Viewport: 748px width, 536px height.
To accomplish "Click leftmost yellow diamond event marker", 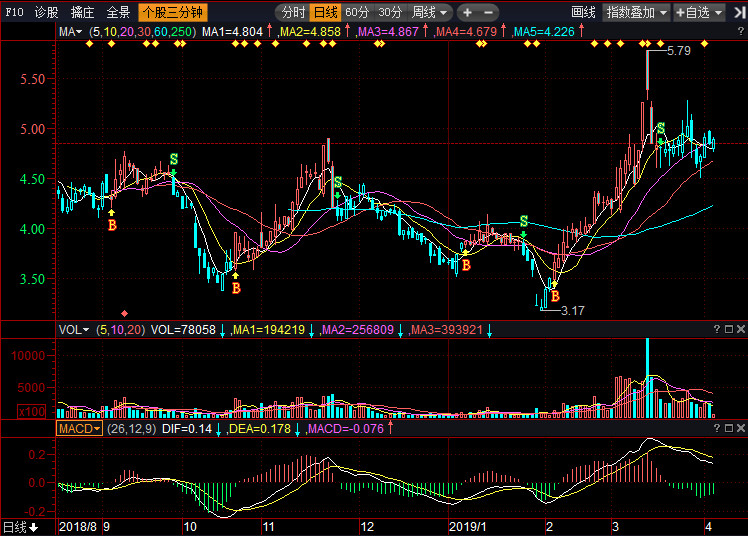I will click(x=89, y=44).
